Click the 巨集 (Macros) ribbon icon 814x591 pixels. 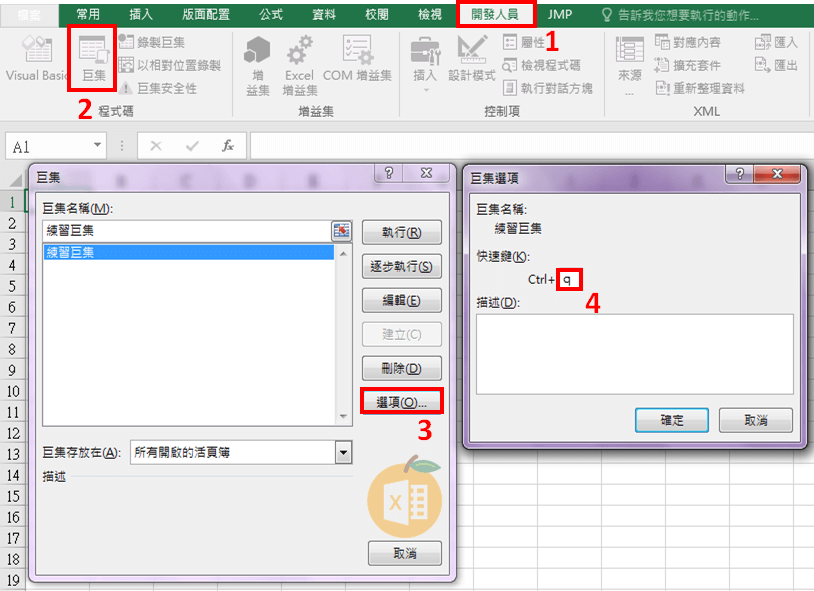point(92,57)
